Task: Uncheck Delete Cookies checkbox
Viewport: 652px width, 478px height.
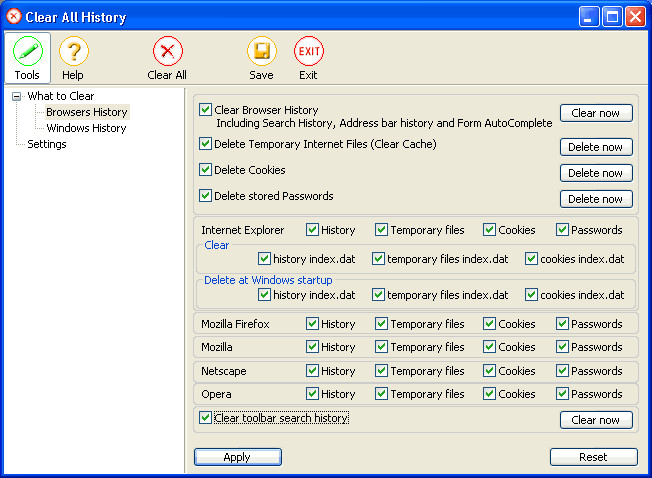Action: 205,170
